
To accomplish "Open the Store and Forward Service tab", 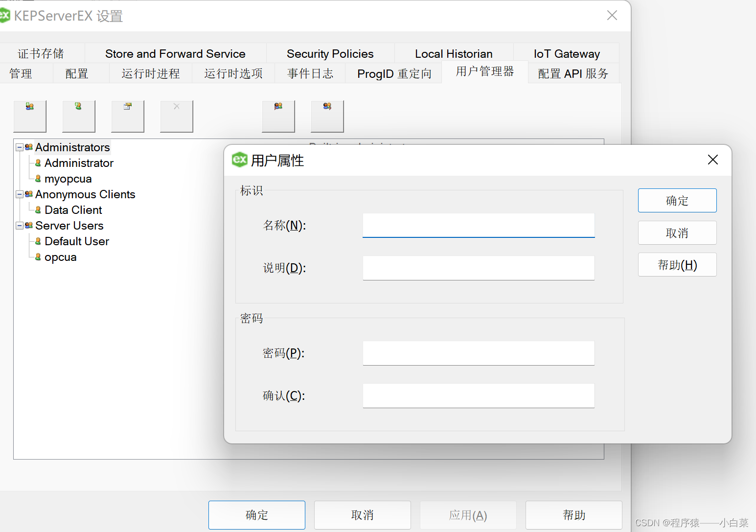I will coord(175,53).
